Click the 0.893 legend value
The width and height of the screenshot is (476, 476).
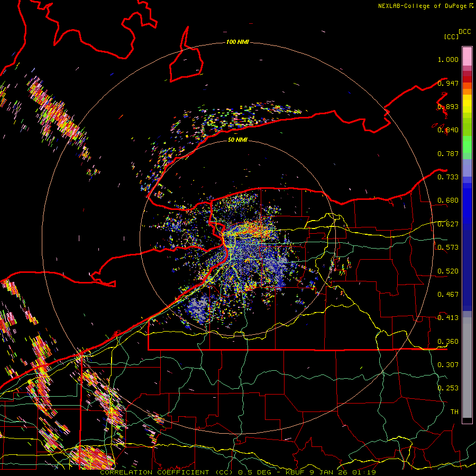point(448,106)
